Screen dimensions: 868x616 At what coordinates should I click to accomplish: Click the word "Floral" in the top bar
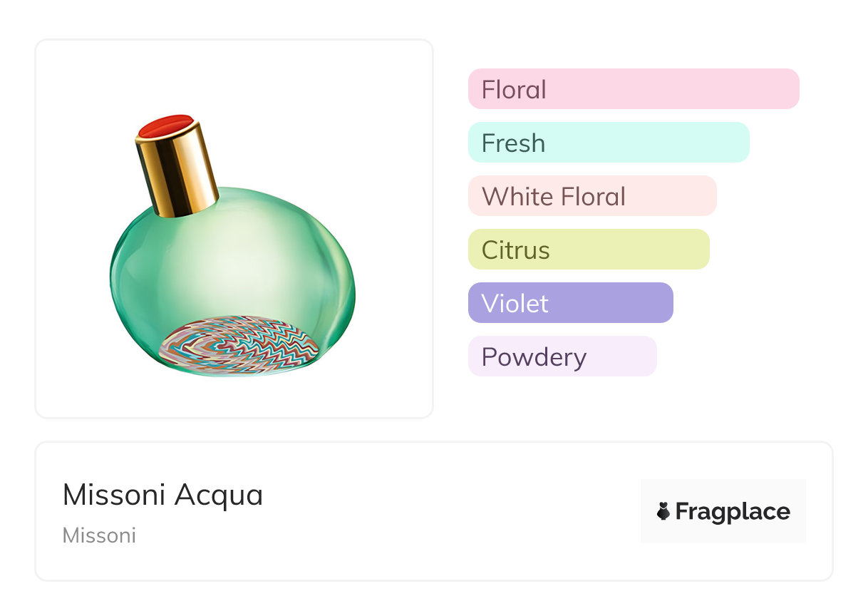pyautogui.click(x=514, y=90)
